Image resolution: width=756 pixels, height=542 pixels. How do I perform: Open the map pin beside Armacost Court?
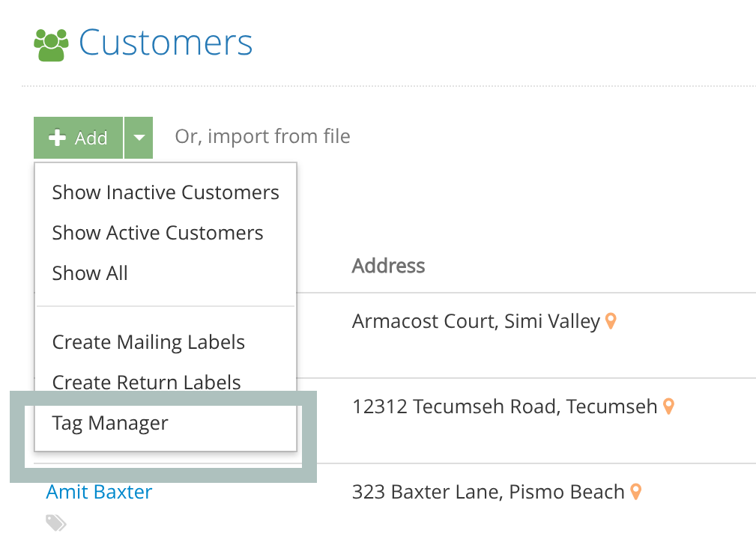pyautogui.click(x=610, y=320)
